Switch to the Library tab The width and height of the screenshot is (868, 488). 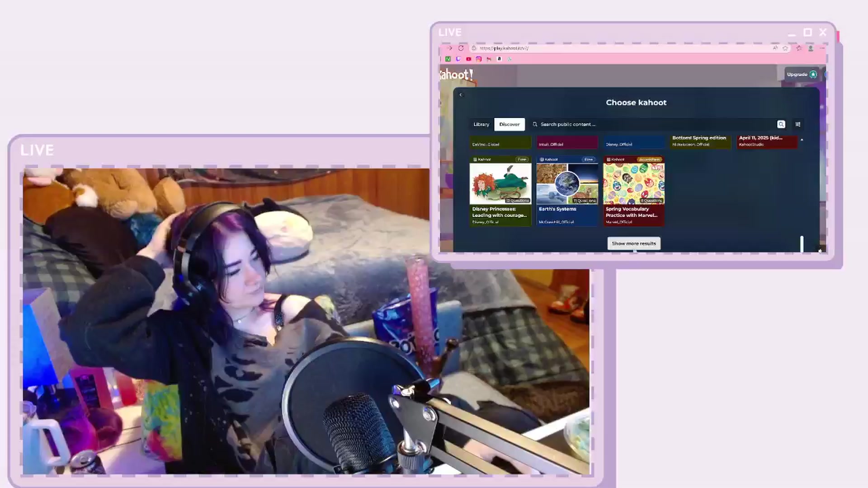481,124
